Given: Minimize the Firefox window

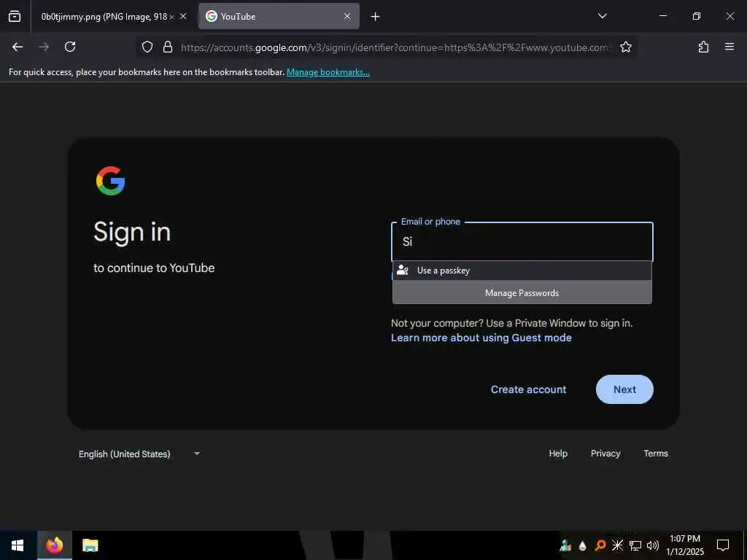Looking at the screenshot, I should point(662,16).
